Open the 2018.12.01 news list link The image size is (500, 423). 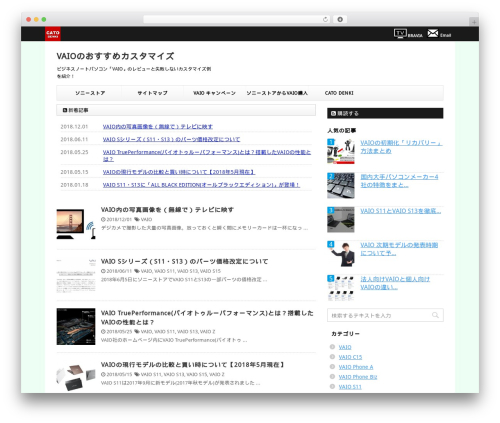click(158, 127)
